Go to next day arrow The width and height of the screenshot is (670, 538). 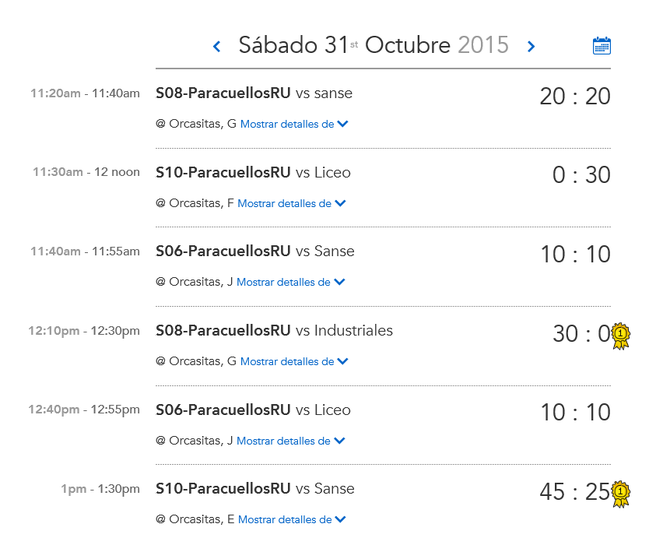pos(531,46)
